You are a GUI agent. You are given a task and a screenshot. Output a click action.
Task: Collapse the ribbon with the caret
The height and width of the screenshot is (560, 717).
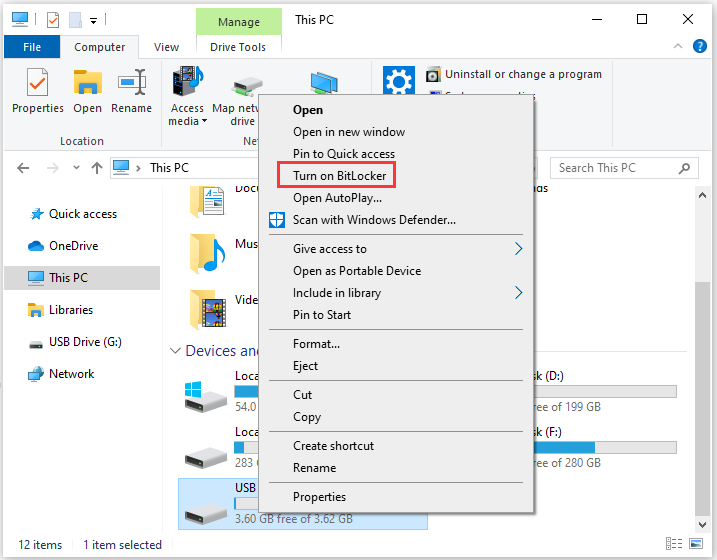tap(678, 46)
